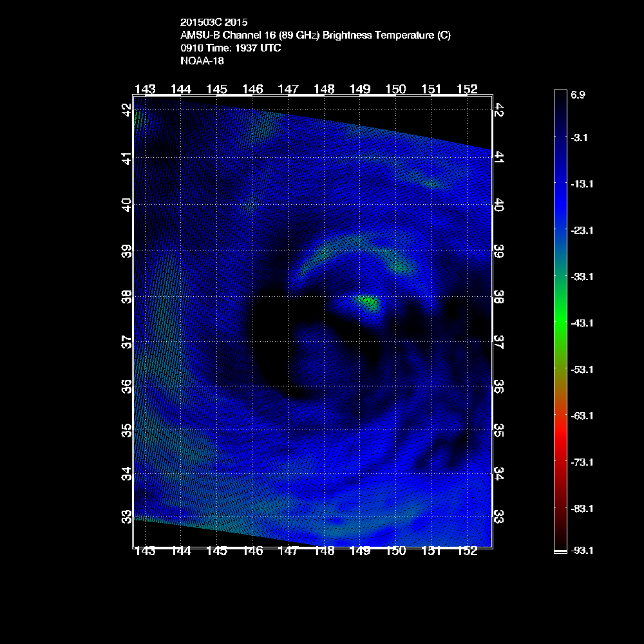
Task: Click longitude 150 on the top axis
Action: (x=395, y=89)
